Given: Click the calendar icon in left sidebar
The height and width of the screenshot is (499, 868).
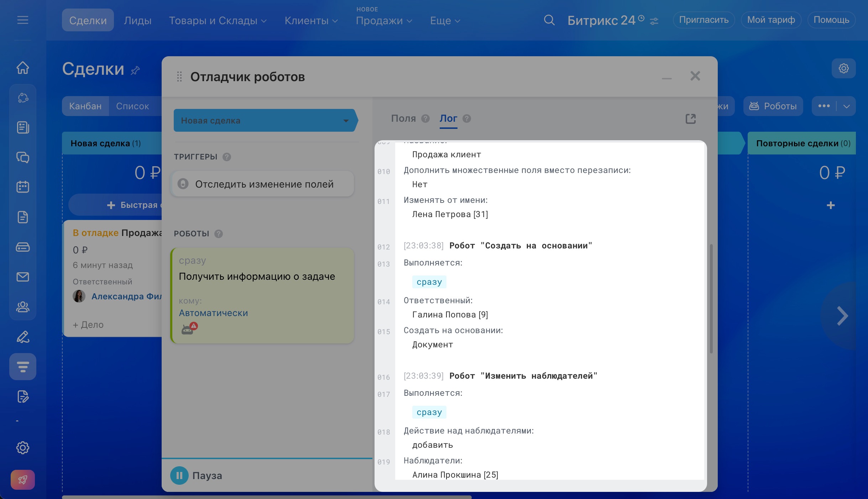Looking at the screenshot, I should coord(23,187).
